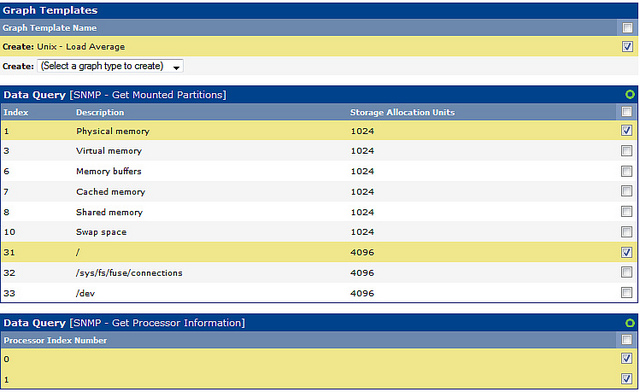
Task: Reload the Get Processor Information data query
Action: coord(630,323)
